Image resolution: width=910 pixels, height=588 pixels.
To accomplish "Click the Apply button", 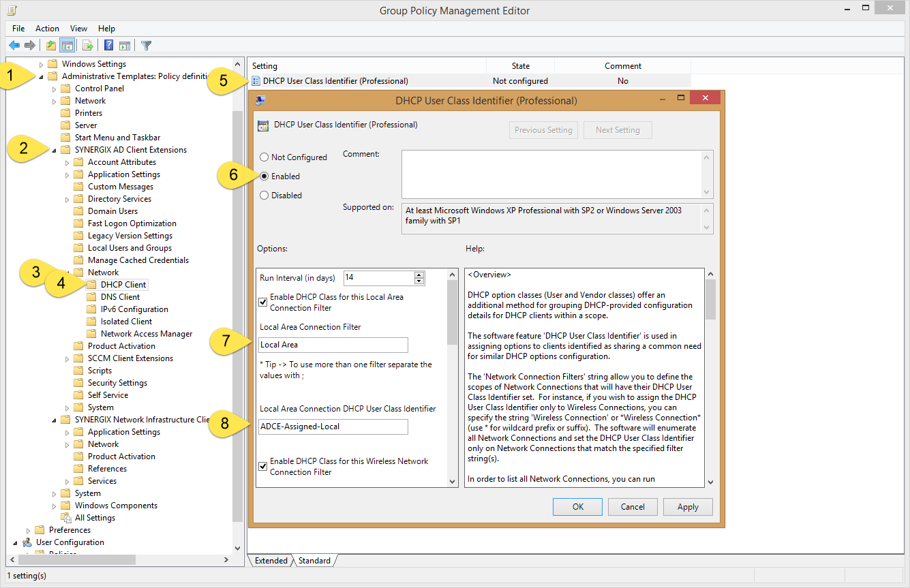I will pyautogui.click(x=688, y=507).
